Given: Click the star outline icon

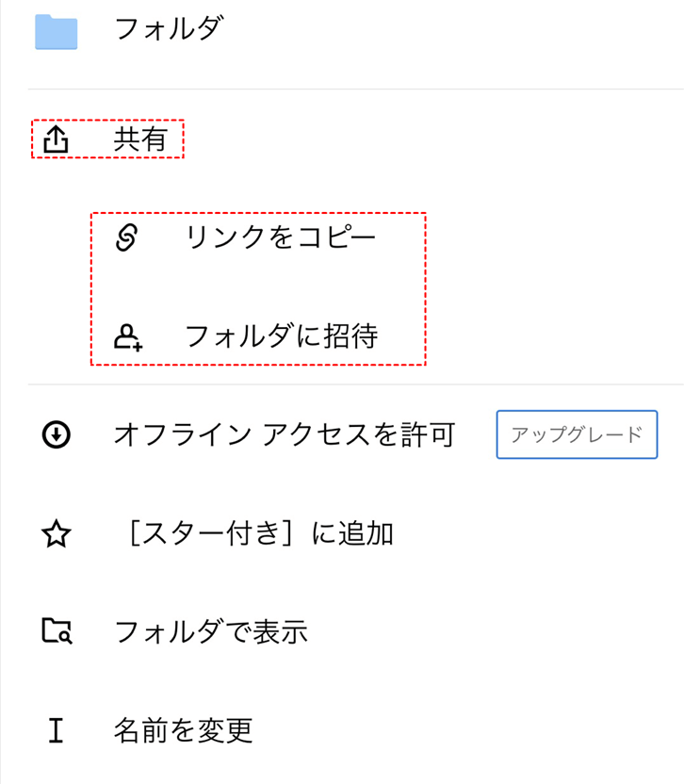Looking at the screenshot, I should [x=57, y=535].
